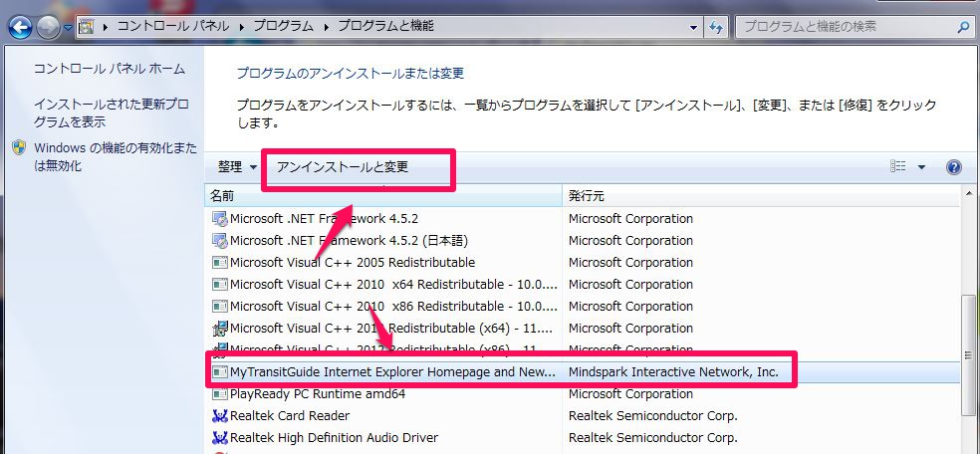This screenshot has height=454, width=980.
Task: Sort by the 名前 column header
Action: [x=222, y=194]
